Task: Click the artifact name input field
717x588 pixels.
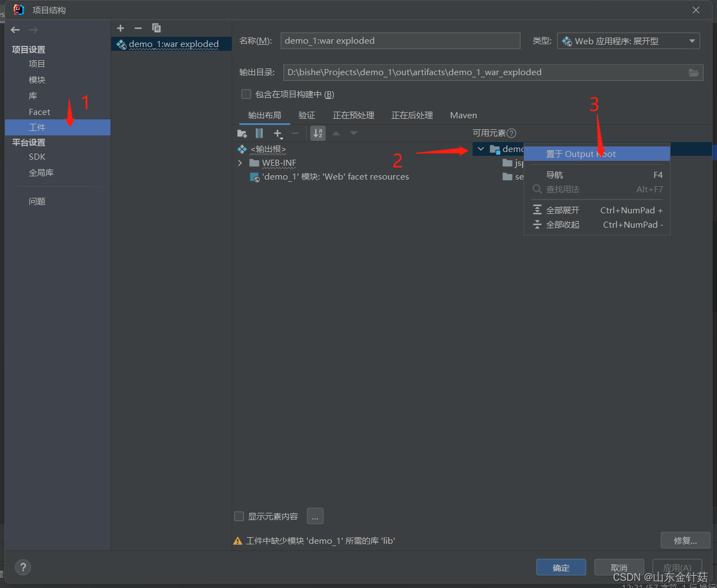Action: (400, 41)
